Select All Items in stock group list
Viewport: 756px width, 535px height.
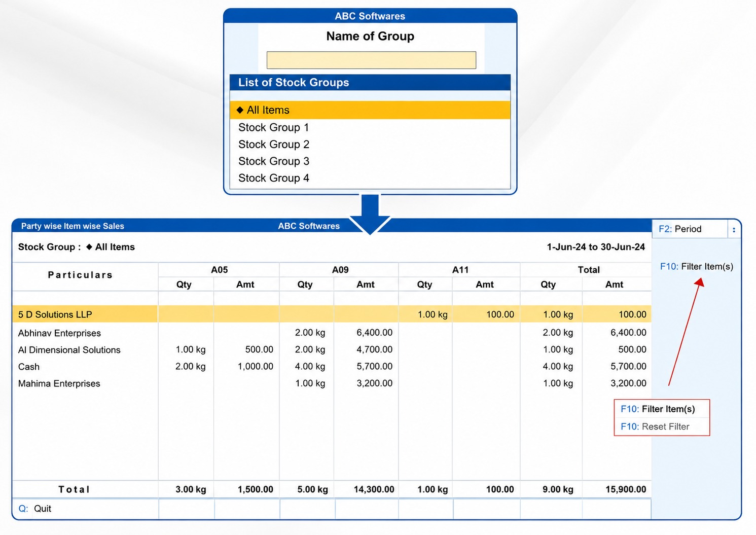tap(370, 110)
